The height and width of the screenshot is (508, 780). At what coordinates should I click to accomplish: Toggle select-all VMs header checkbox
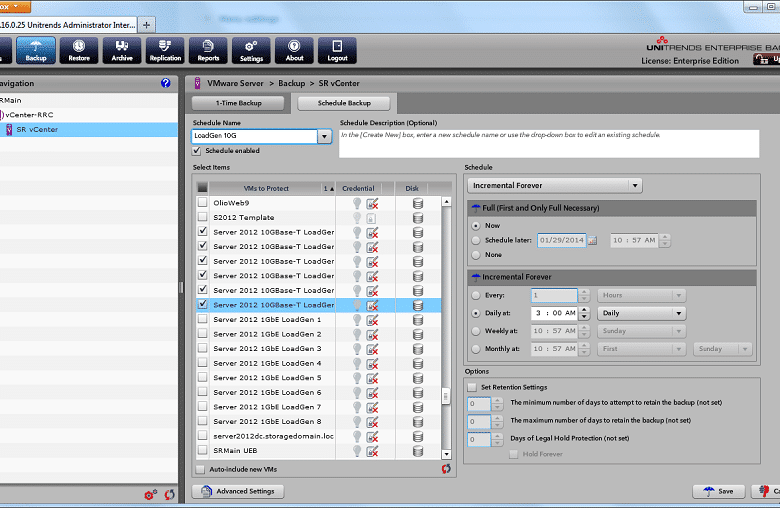tap(202, 188)
